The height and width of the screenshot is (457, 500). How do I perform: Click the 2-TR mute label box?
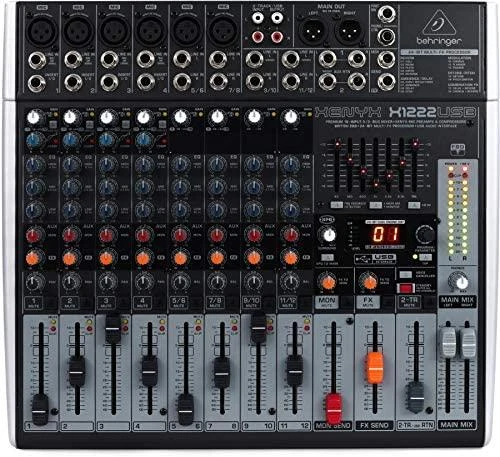[409, 302]
